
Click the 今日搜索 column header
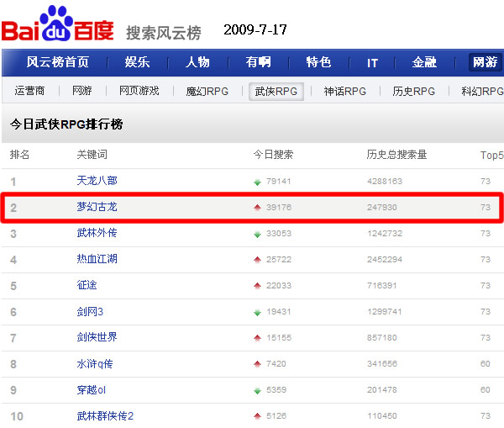click(x=273, y=155)
